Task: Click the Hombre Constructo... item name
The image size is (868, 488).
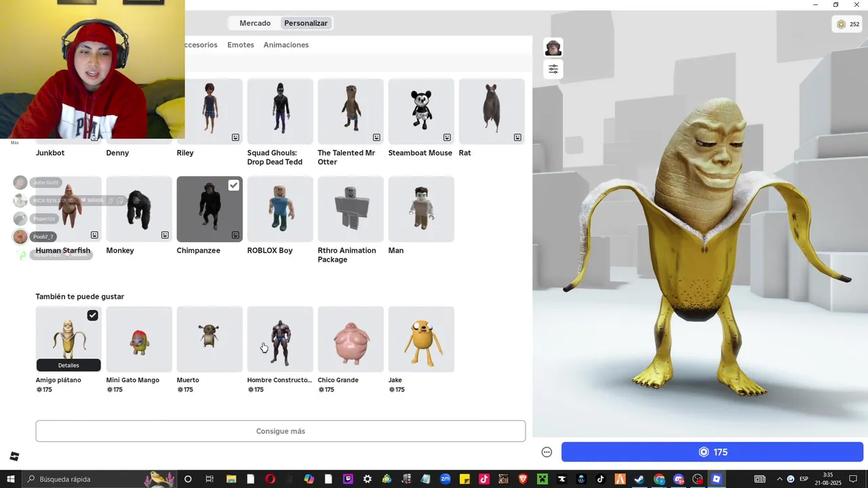Action: [279, 380]
